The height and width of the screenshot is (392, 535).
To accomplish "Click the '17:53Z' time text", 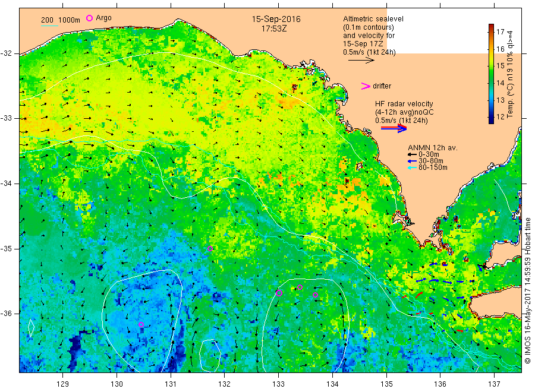I will pyautogui.click(x=273, y=29).
